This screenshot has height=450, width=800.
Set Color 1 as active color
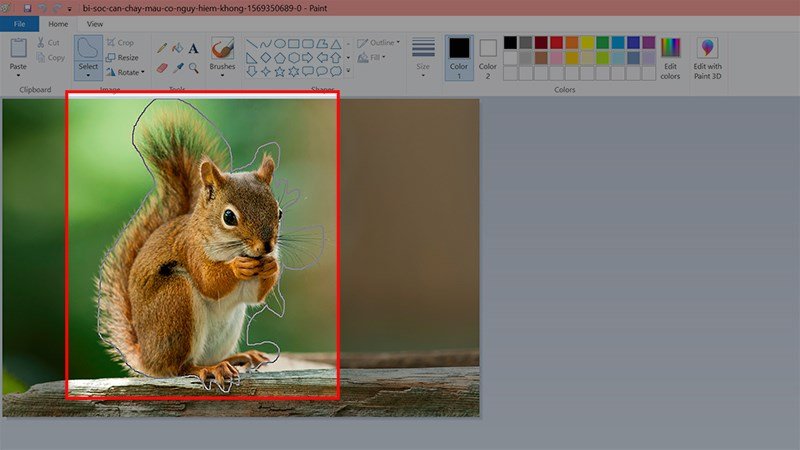click(458, 58)
